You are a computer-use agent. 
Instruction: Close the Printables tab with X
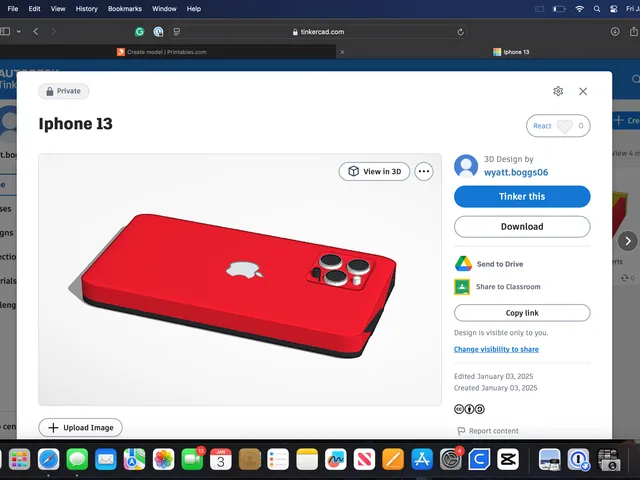(342, 52)
